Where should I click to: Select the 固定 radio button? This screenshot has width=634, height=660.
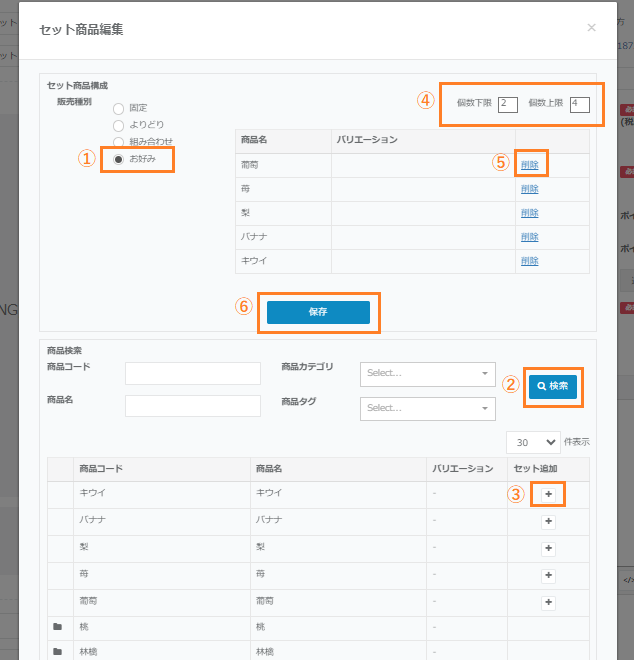point(119,108)
